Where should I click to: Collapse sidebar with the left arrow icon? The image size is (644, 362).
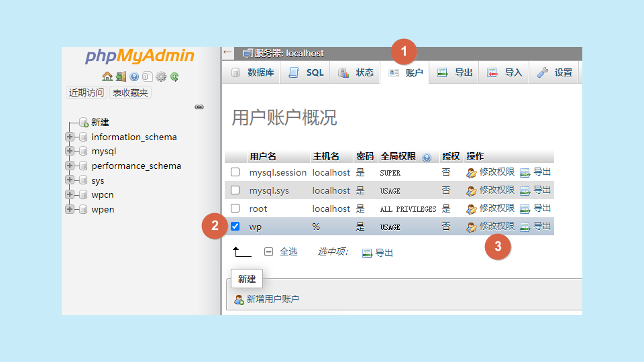227,52
